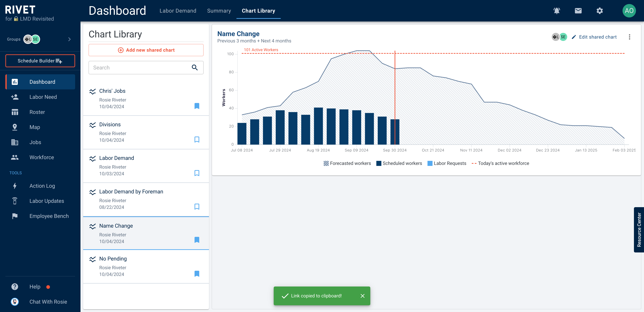Open the mail inbox icon
The width and height of the screenshot is (644, 312).
pos(578,11)
